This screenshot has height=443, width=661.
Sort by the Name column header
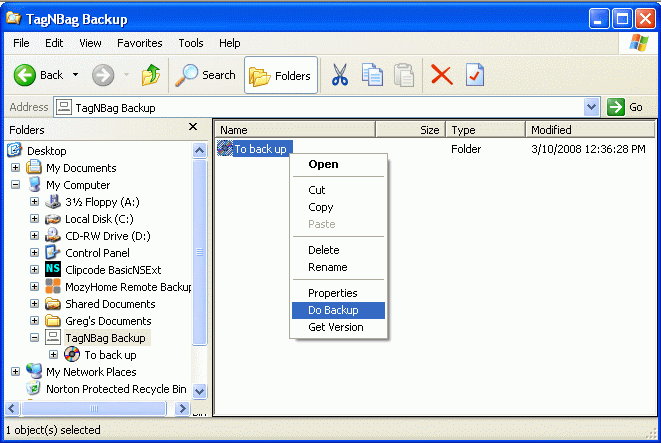point(295,130)
